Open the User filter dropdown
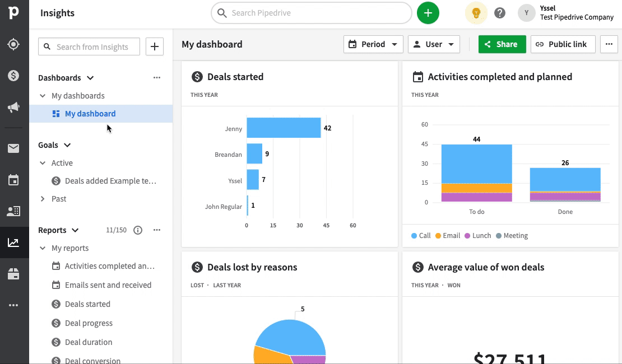 click(434, 44)
